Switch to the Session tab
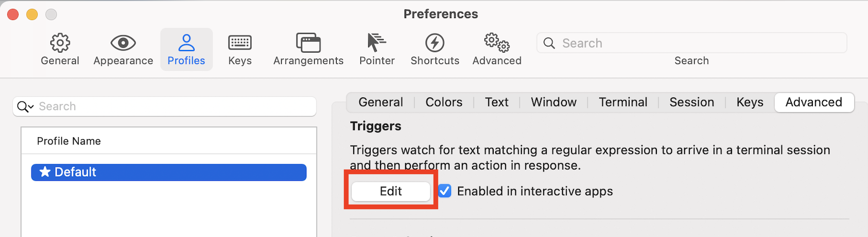 coord(691,102)
